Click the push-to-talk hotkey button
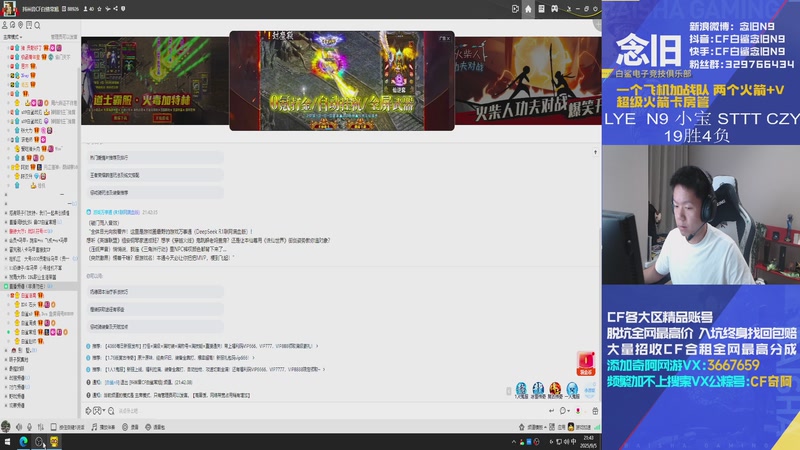 pos(67,427)
